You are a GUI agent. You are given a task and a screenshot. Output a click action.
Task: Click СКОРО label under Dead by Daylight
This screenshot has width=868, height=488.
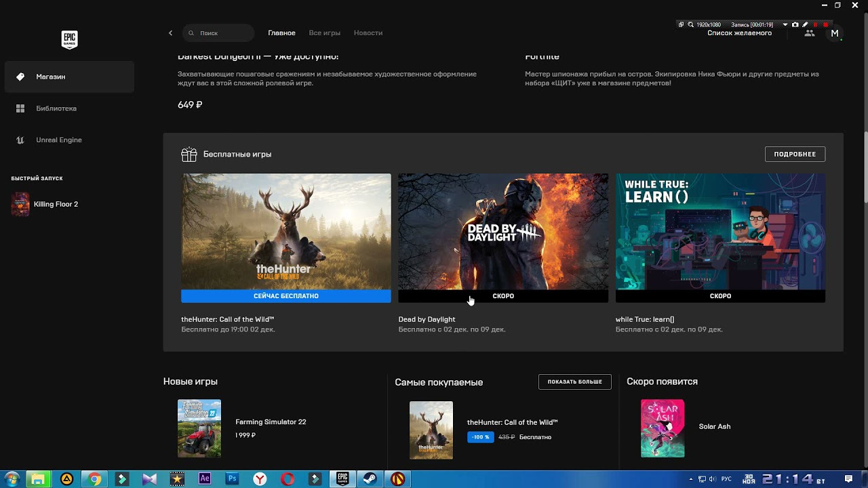point(503,296)
